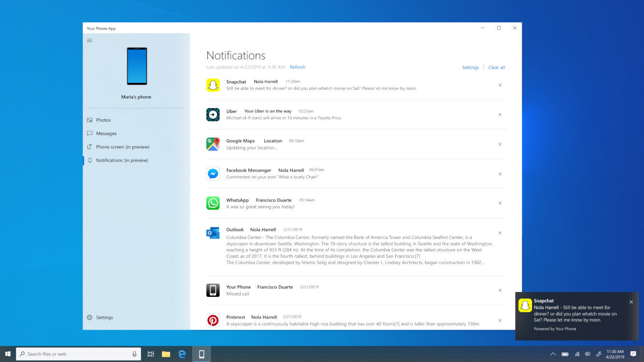Select the Uber app icon
The height and width of the screenshot is (362, 644).
click(213, 114)
